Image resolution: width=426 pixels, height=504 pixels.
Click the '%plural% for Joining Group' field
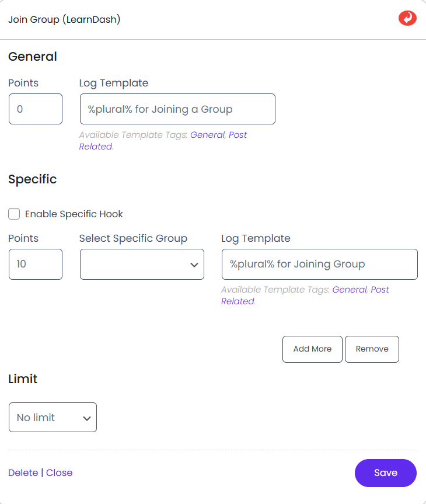pyautogui.click(x=319, y=265)
